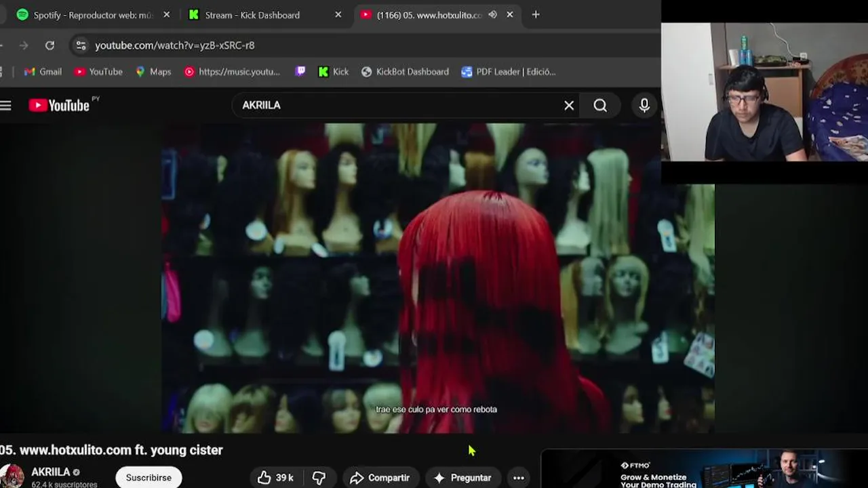868x488 pixels.
Task: Close the Kick Dashboard browser tab
Action: point(338,15)
